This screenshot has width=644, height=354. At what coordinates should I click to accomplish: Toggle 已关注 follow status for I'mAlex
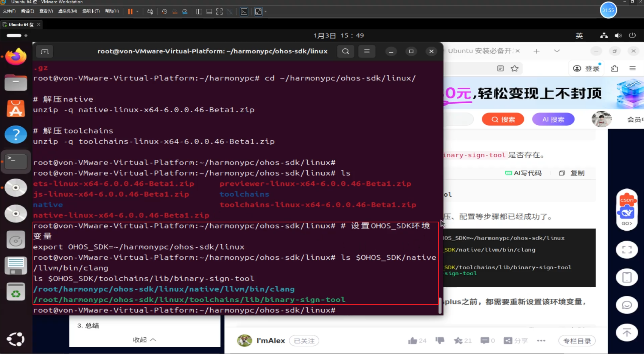[304, 340]
